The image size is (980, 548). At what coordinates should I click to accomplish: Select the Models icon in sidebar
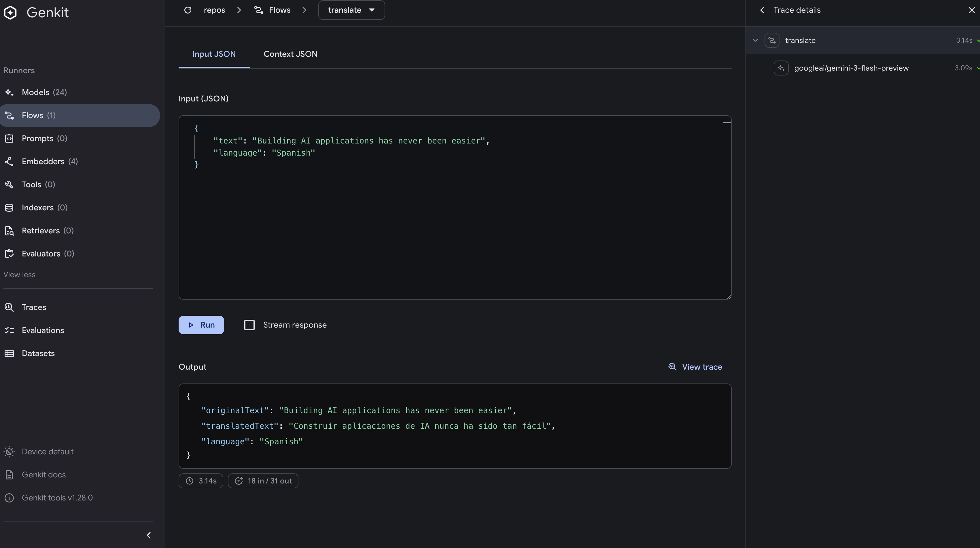point(10,92)
